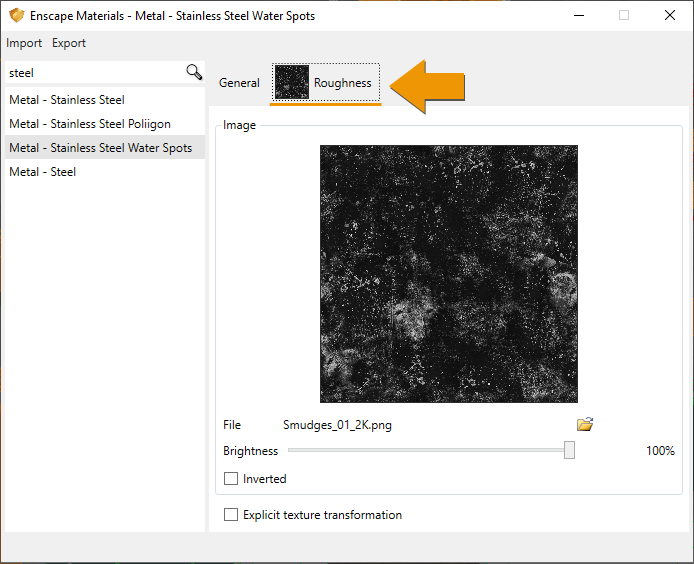
Task: Enable Explicit texture transformation checkbox
Action: pyautogui.click(x=231, y=514)
